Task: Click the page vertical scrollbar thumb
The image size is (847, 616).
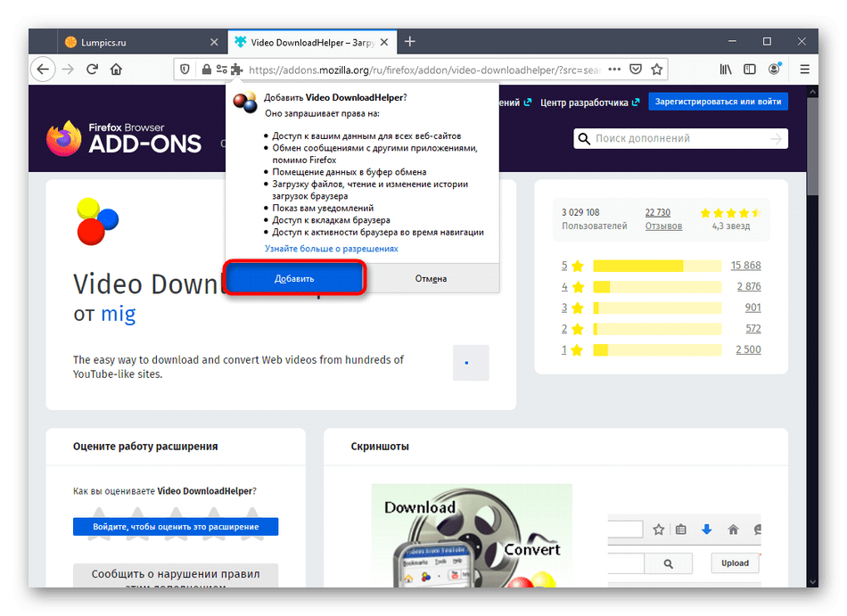Action: click(x=812, y=147)
